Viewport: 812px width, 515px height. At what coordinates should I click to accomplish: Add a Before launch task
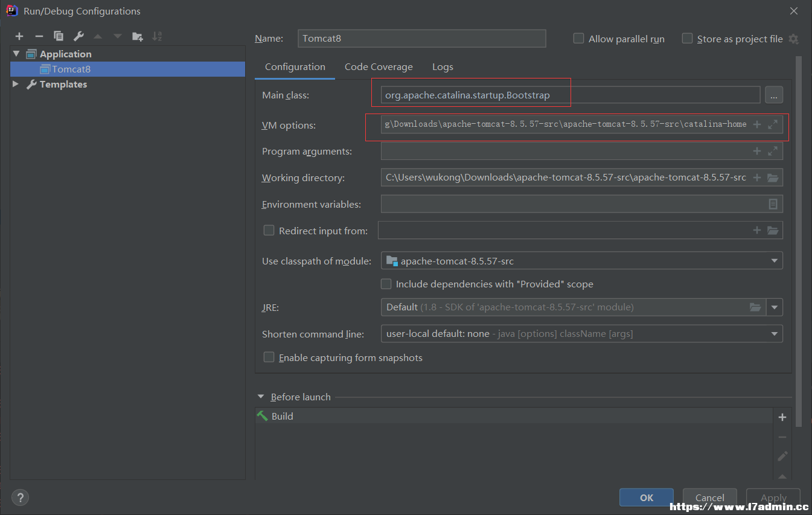click(x=782, y=417)
